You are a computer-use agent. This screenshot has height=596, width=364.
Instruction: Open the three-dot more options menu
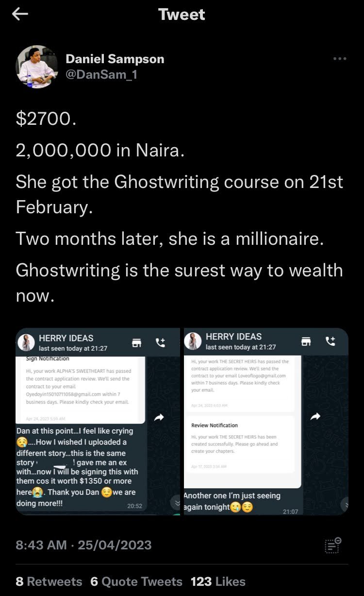point(340,59)
